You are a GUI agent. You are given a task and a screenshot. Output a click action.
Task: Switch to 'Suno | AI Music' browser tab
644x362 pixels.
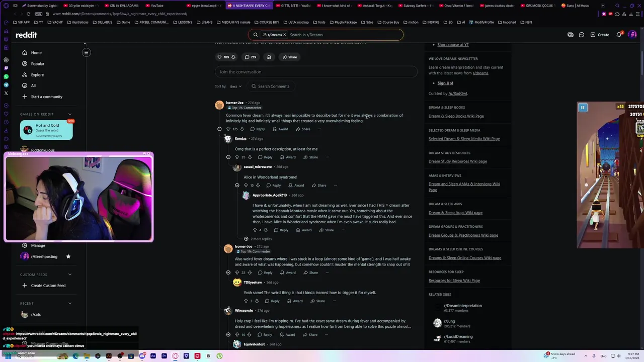tap(578, 6)
